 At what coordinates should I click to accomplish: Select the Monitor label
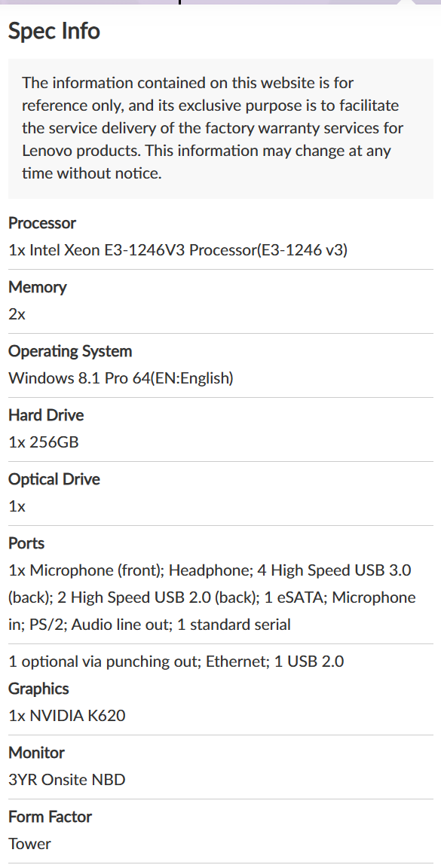point(36,752)
